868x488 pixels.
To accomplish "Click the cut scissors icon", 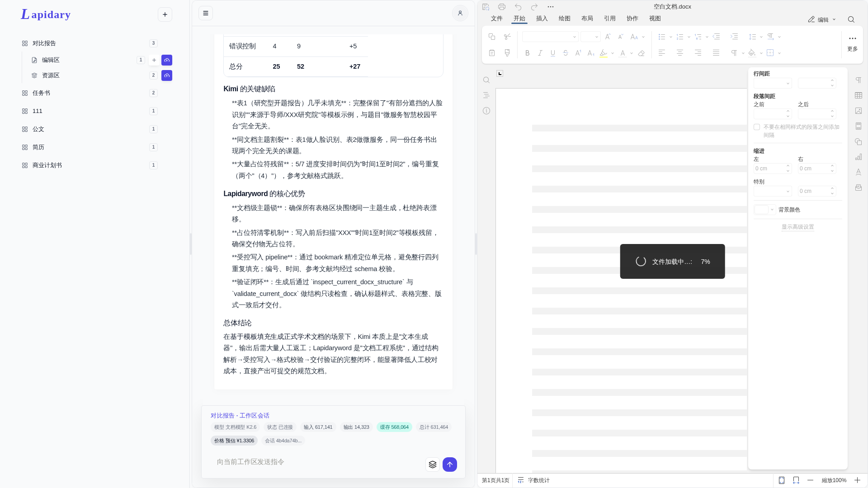I will pos(507,37).
